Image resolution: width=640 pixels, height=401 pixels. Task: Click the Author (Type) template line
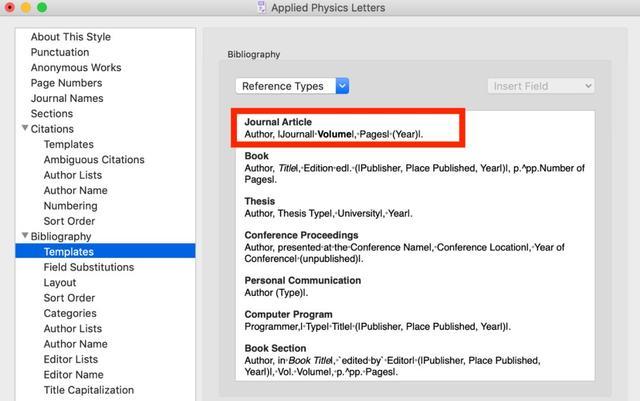tap(276, 293)
